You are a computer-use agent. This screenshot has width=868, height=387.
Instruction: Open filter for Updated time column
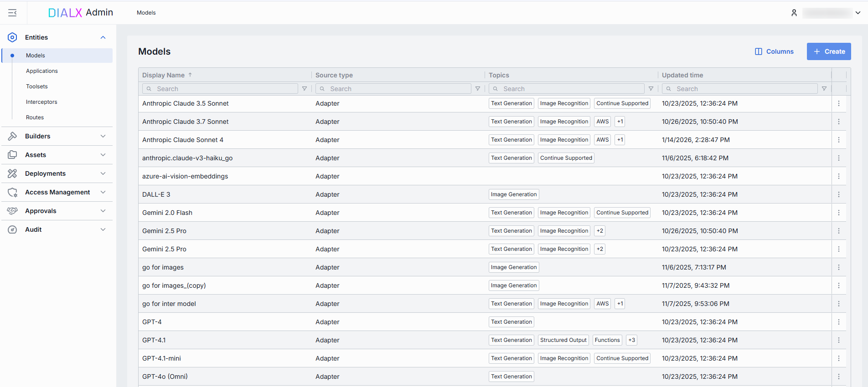(x=824, y=89)
